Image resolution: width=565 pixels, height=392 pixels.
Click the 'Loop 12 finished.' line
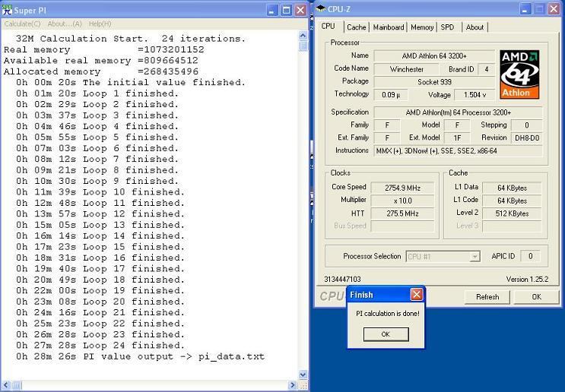[100, 213]
